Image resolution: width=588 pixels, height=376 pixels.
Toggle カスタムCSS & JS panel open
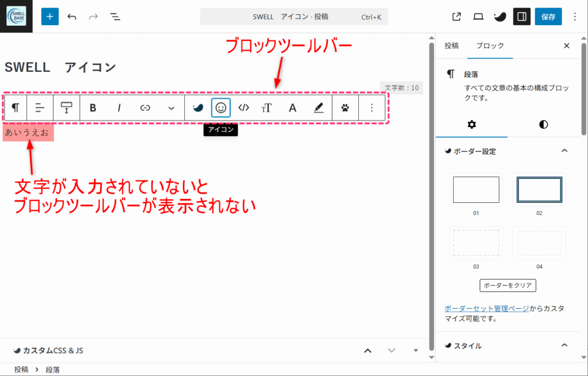pos(416,351)
